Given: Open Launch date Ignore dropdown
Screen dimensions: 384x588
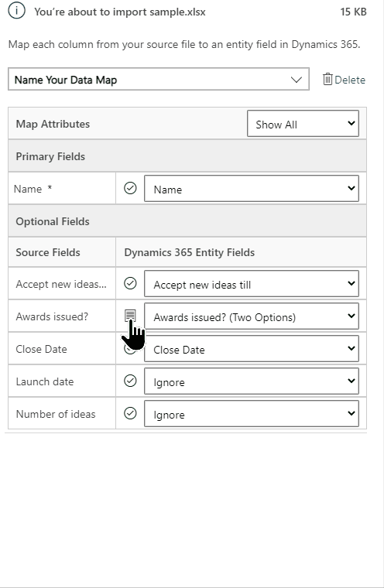Looking at the screenshot, I should (x=252, y=381).
